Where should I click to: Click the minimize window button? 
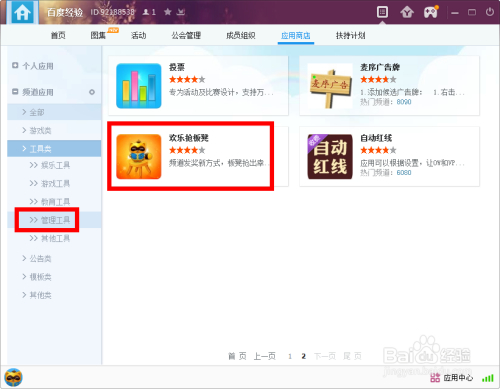(455, 13)
